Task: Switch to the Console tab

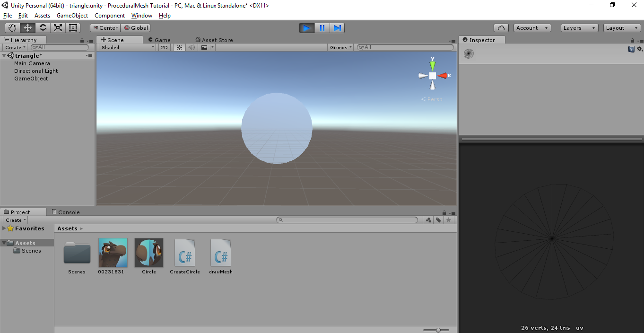Action: click(x=65, y=212)
